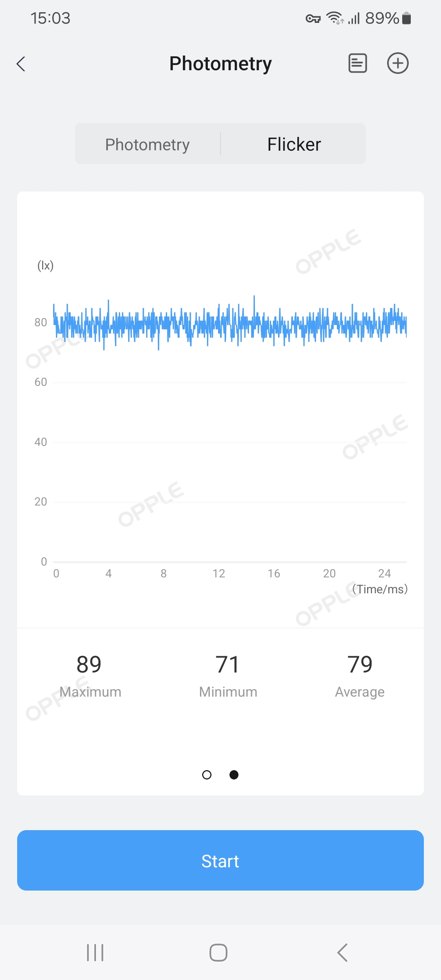Image resolution: width=441 pixels, height=980 pixels.
Task: Select the second filled page dot
Action: coord(234,775)
